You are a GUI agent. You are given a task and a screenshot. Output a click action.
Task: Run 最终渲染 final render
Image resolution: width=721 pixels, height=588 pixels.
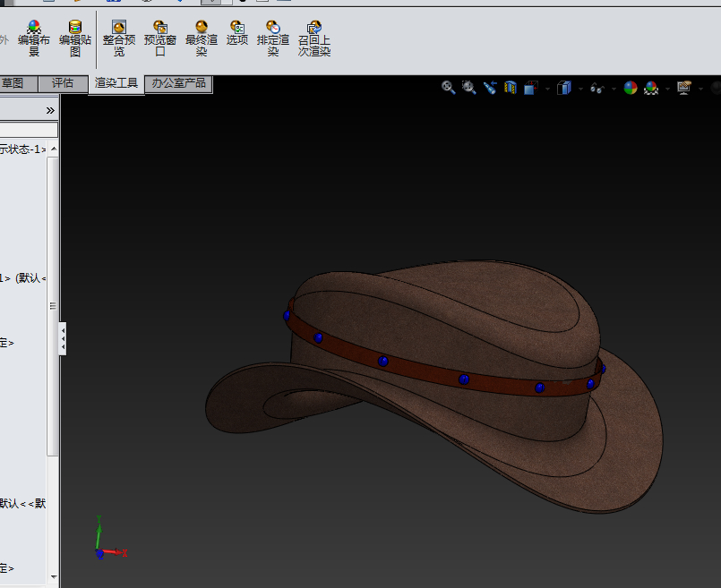tap(202, 28)
